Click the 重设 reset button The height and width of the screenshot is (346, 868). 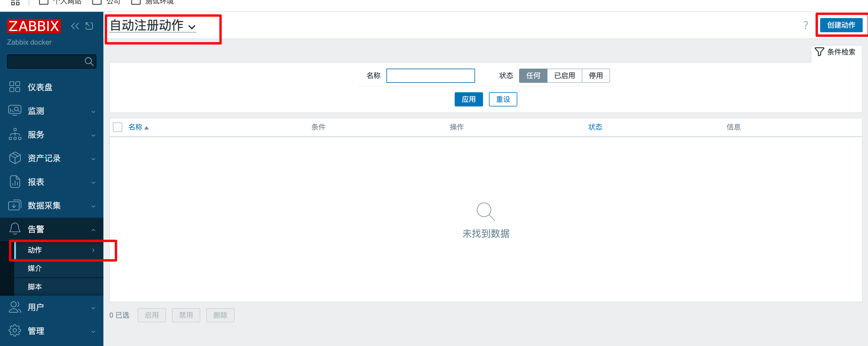coord(503,99)
